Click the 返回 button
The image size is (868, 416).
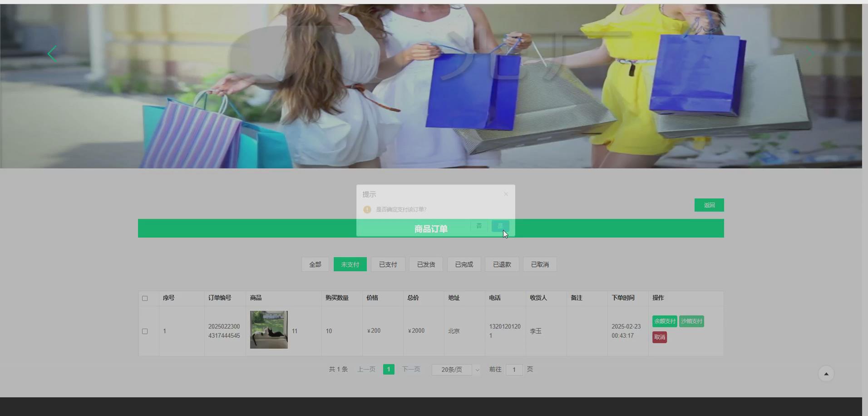[x=709, y=205]
